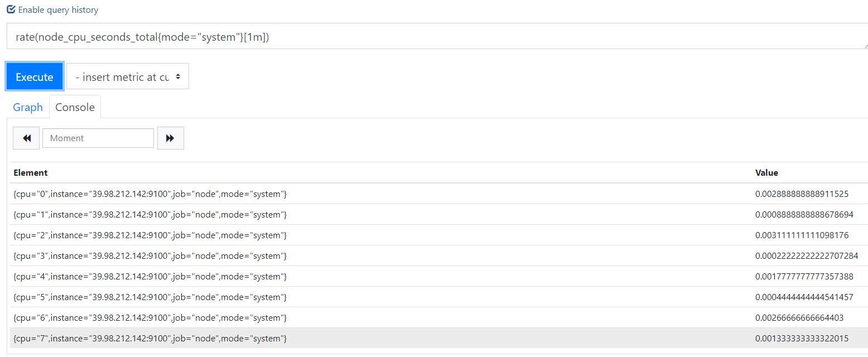This screenshot has height=357, width=868.
Task: Open the insert metric at cursor dropdown
Action: pyautogui.click(x=128, y=76)
